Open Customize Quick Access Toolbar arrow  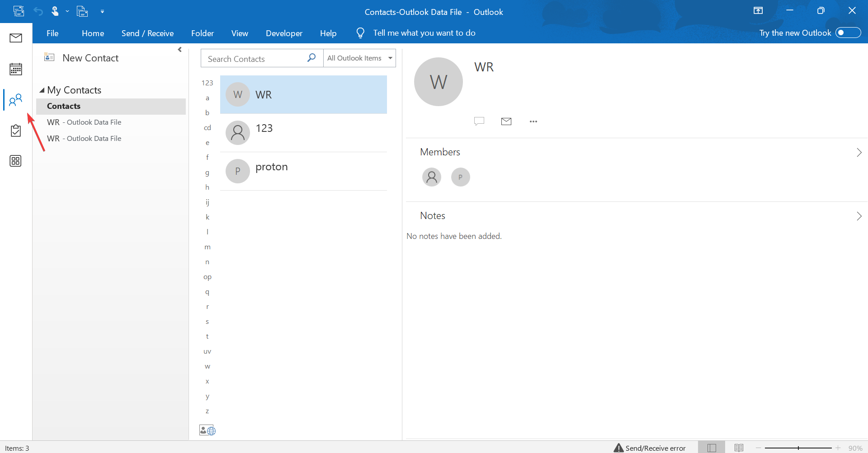pyautogui.click(x=103, y=11)
